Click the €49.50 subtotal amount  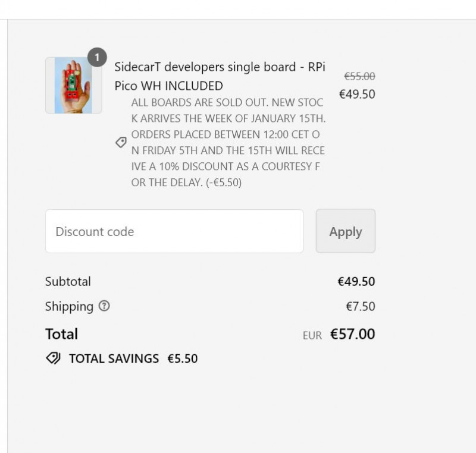coord(356,282)
